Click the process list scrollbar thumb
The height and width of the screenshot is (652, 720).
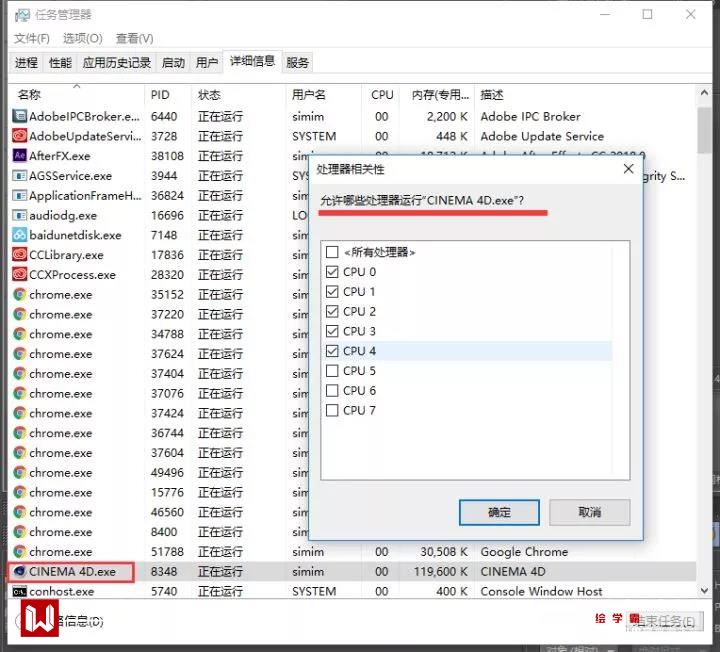pos(704,131)
